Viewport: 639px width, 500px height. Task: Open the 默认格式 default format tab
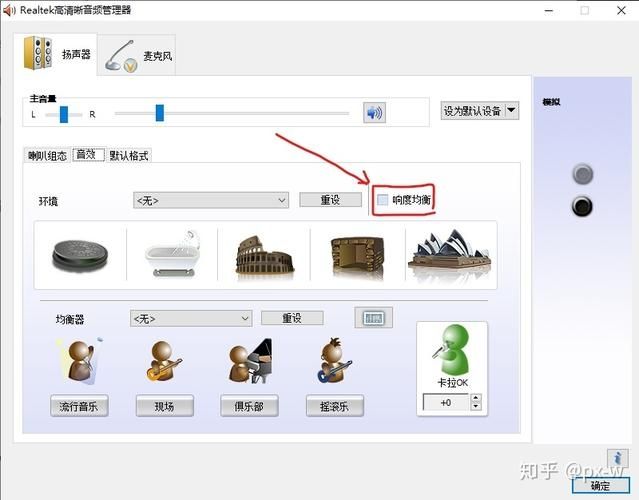tap(129, 156)
